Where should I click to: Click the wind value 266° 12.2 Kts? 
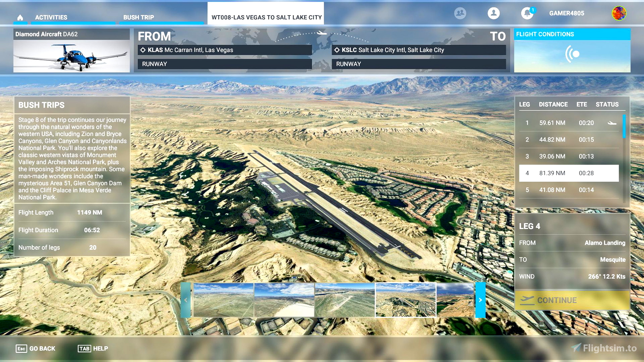tap(607, 276)
